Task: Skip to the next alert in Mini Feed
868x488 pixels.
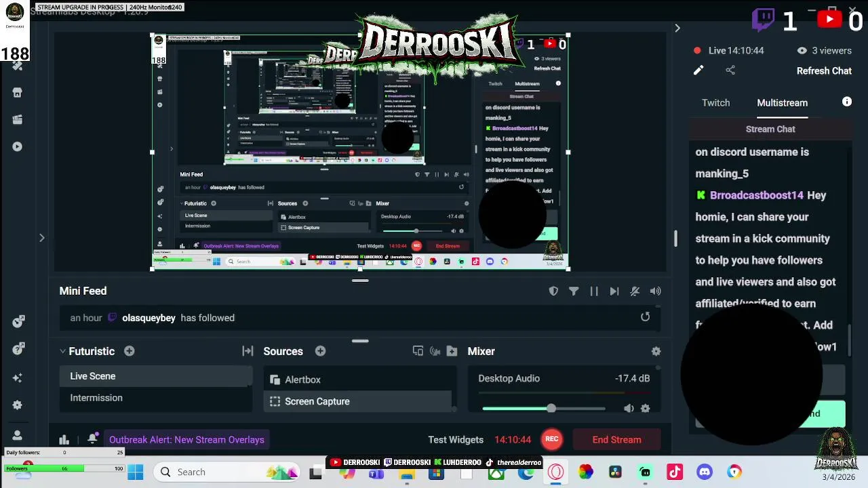Action: click(x=614, y=291)
